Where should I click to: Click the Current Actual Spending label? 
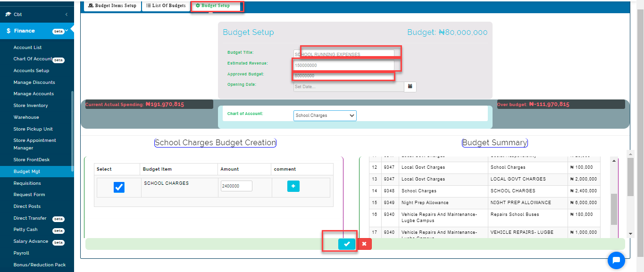[x=135, y=105]
